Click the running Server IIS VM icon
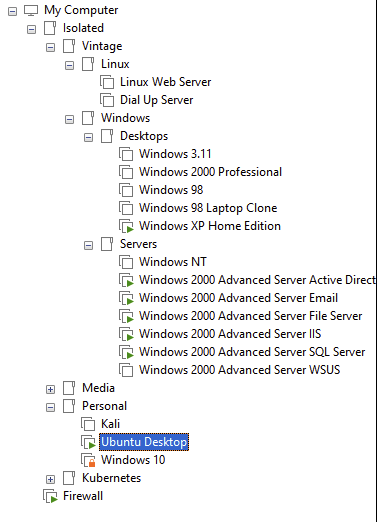Viewport: 377px width, 522px height. pos(126,334)
